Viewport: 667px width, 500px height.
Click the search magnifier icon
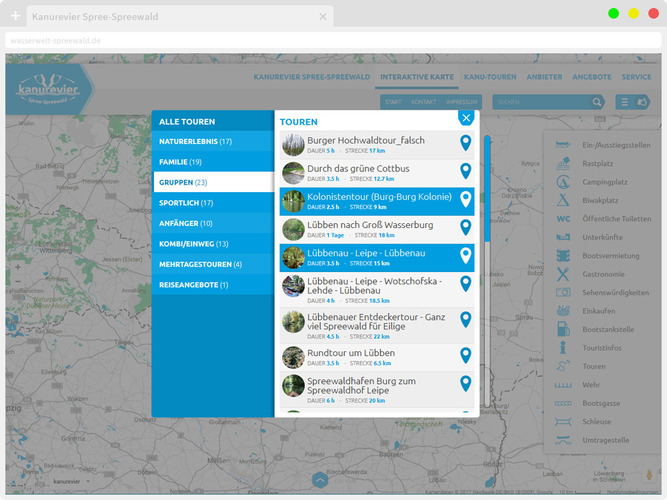(x=597, y=102)
